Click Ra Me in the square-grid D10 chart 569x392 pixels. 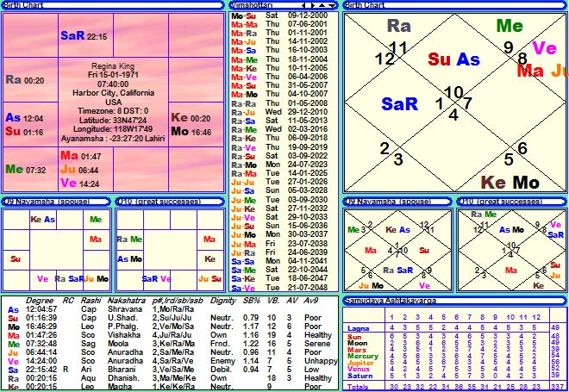tap(129, 240)
